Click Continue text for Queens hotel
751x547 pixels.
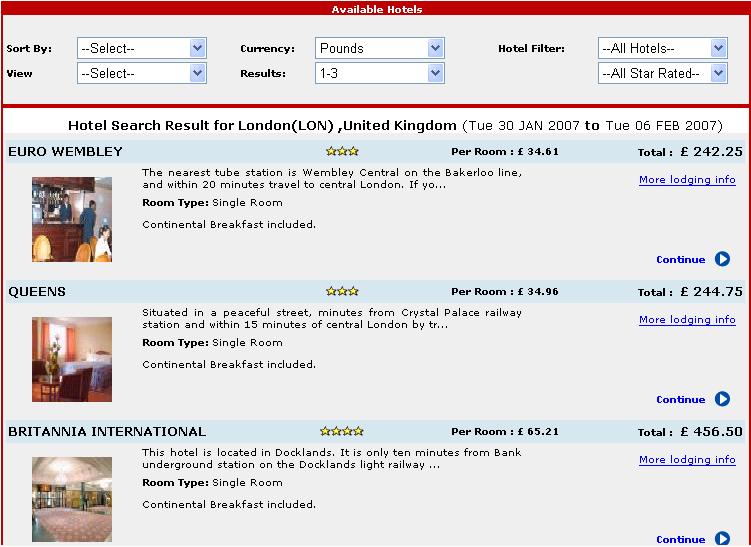pos(681,399)
